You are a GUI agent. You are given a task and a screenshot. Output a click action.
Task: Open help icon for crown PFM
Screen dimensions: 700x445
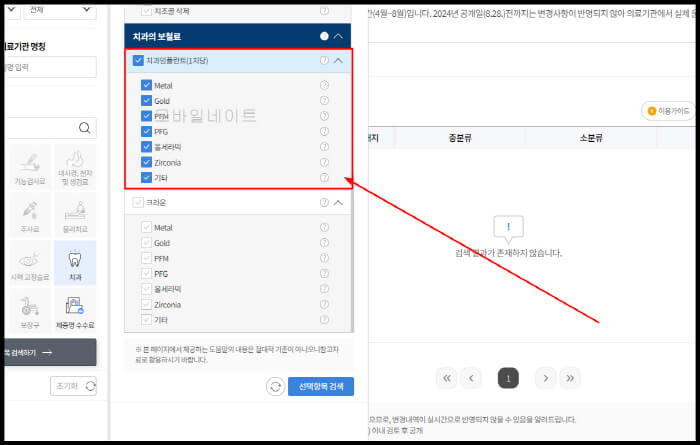[x=324, y=258]
